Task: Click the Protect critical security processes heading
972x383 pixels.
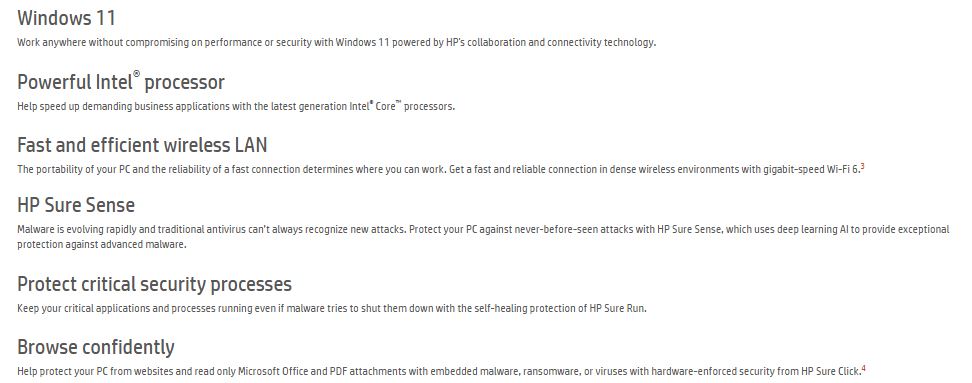Action: coord(154,284)
